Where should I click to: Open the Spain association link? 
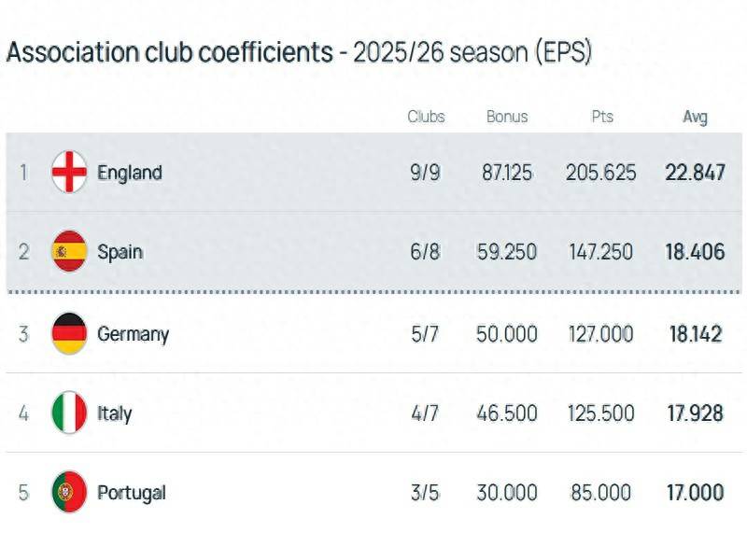pyautogui.click(x=120, y=252)
